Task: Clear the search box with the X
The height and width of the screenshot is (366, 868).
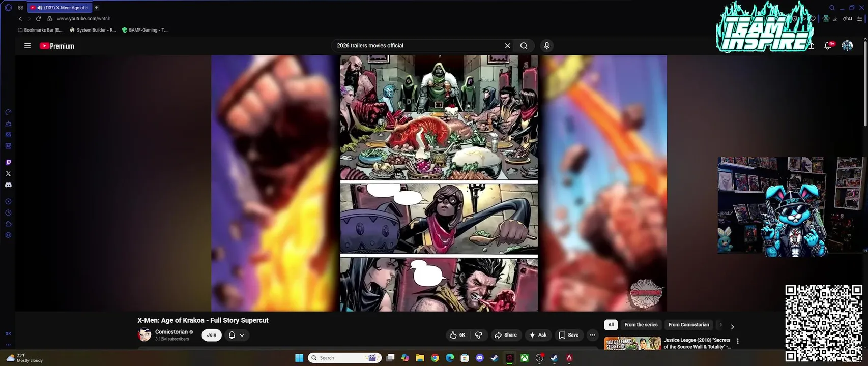Action: coord(507,46)
